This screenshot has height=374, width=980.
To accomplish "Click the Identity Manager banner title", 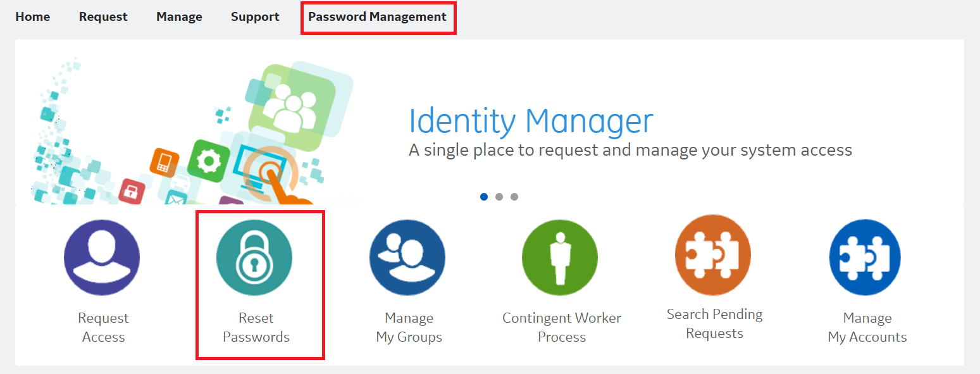I will coord(531,120).
